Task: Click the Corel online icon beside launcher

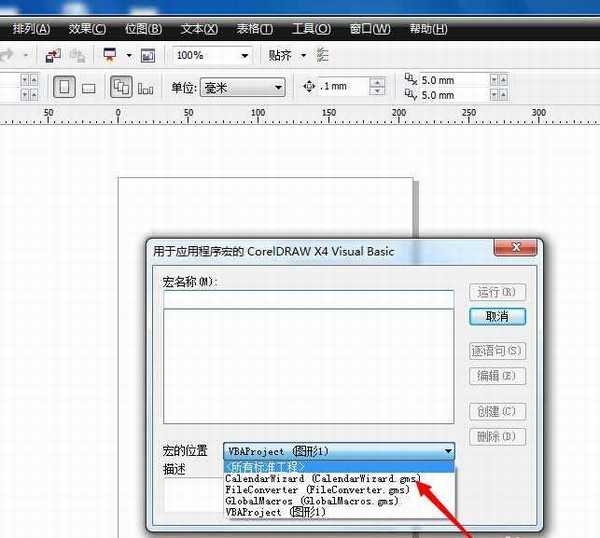Action: pos(148,55)
